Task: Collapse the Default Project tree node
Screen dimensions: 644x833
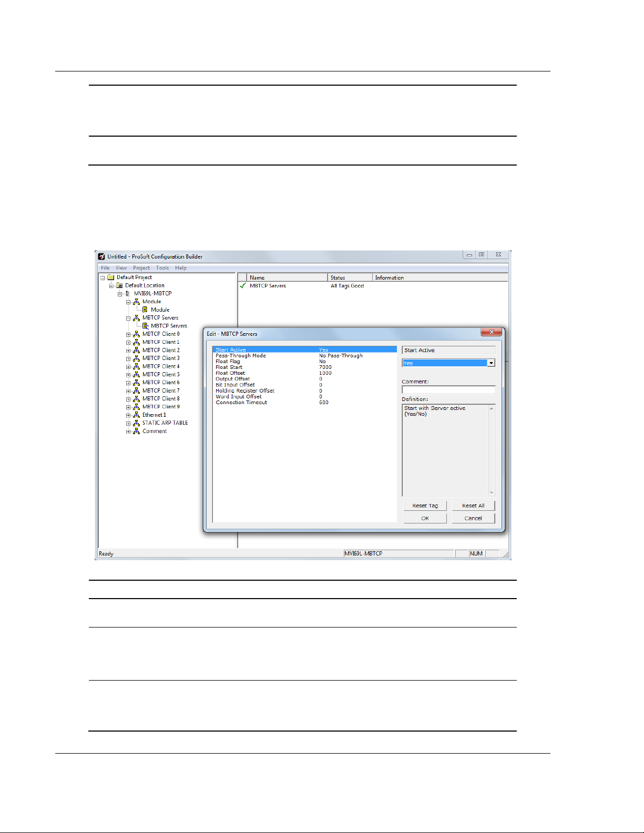Action: point(103,277)
